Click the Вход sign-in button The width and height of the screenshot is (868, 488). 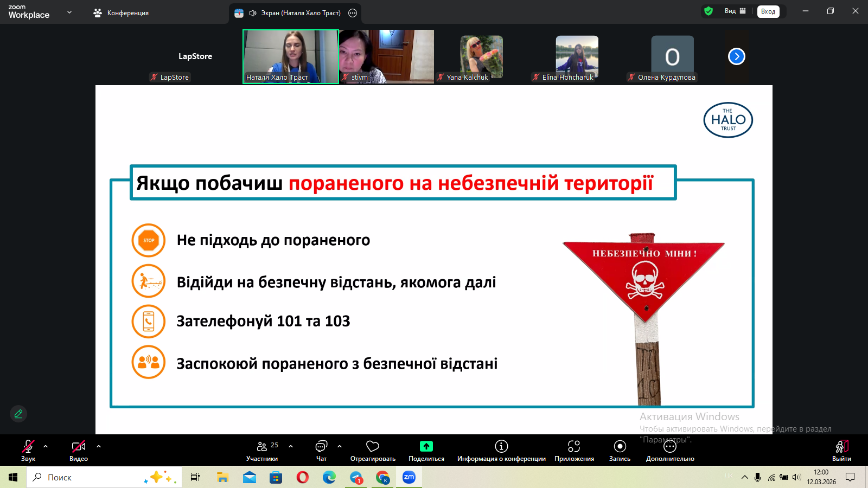[768, 11]
